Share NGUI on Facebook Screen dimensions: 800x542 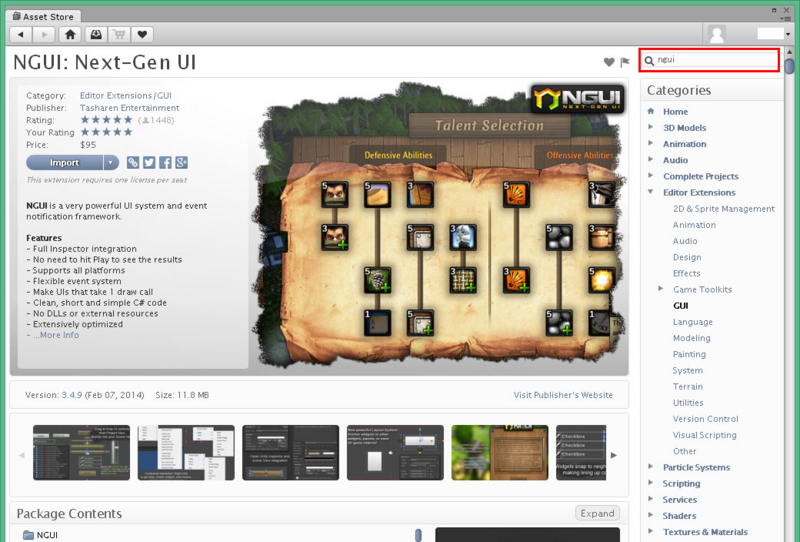pyautogui.click(x=165, y=162)
